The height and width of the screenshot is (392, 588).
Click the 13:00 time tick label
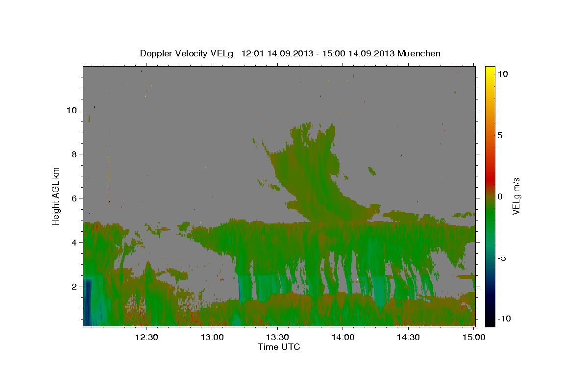click(x=212, y=338)
